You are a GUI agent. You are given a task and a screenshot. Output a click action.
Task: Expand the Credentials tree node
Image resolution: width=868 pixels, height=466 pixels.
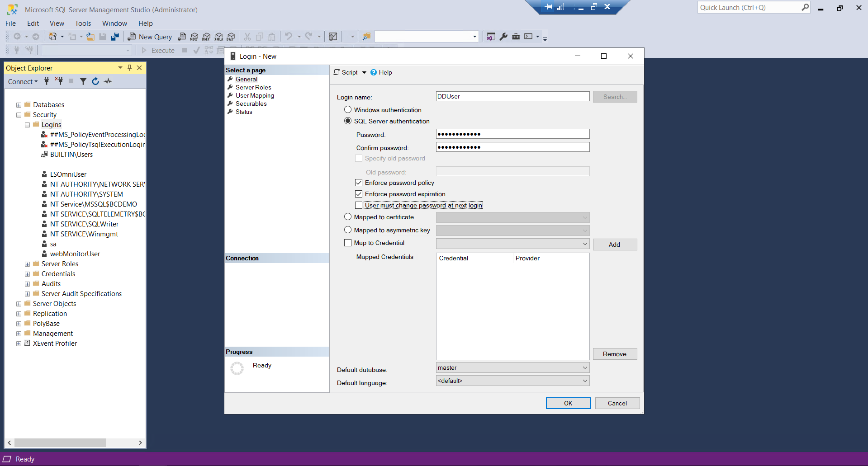point(27,274)
